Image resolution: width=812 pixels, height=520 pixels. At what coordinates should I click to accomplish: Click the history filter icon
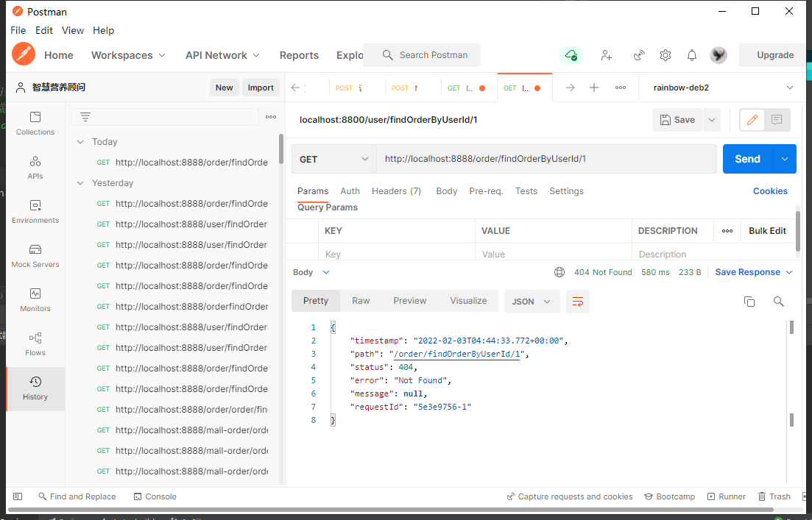click(85, 117)
